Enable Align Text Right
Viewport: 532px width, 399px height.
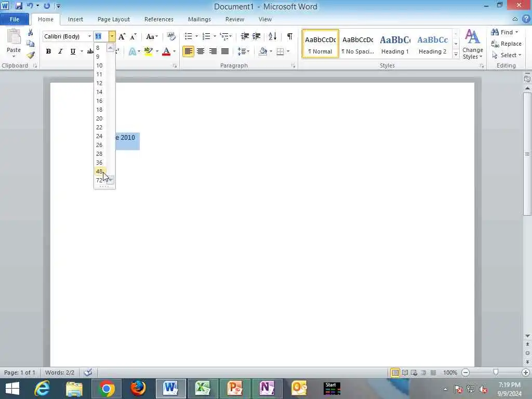click(212, 51)
